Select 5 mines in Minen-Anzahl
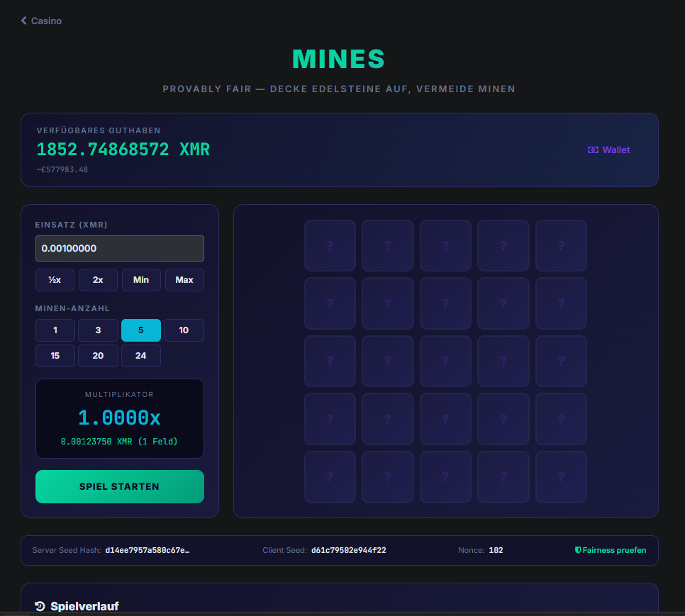Viewport: 685px width, 616px height. click(140, 330)
